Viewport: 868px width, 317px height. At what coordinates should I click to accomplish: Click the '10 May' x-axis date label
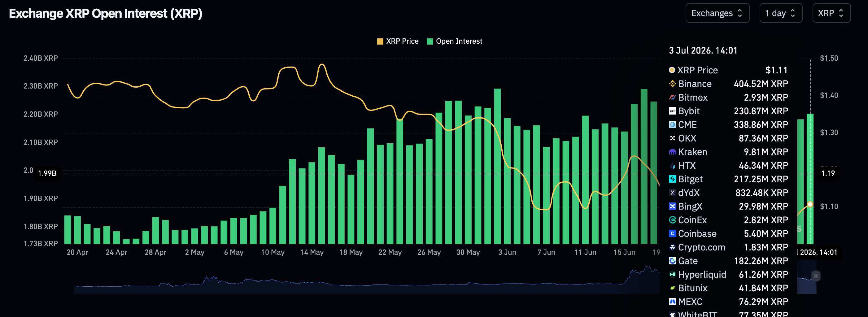273,252
